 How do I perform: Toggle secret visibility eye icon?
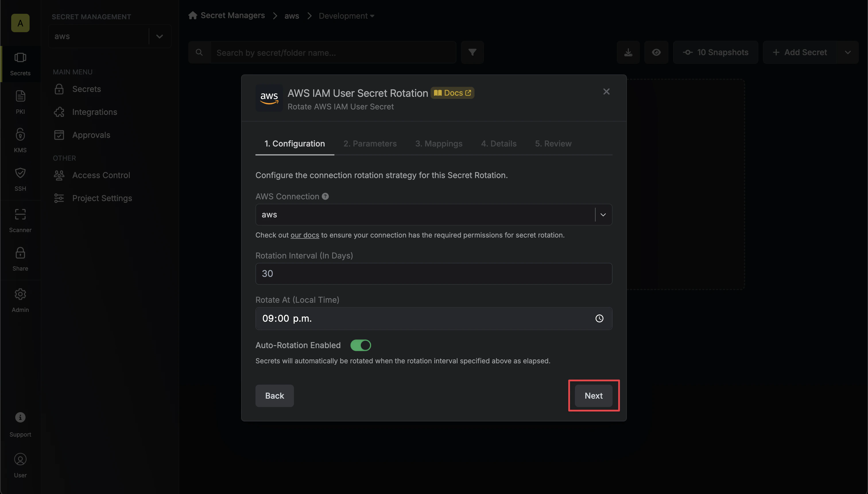click(x=656, y=52)
